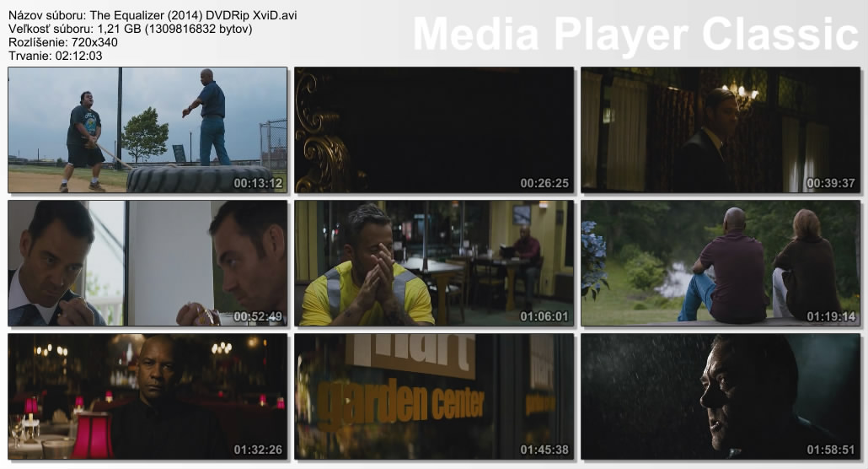Click the Trvanie 02:12:03 duration line
Image resolution: width=868 pixels, height=469 pixels.
[56, 56]
